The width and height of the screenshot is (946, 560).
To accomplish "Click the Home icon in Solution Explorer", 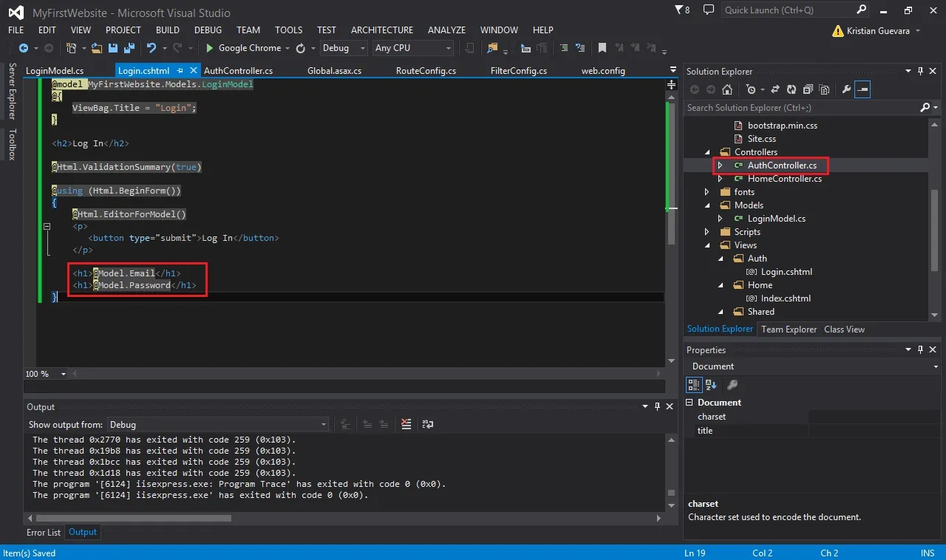I will coord(727,89).
